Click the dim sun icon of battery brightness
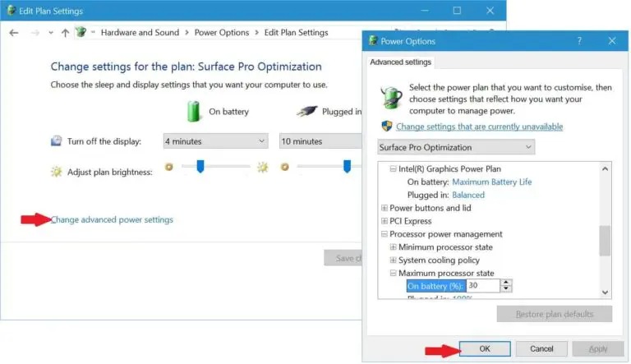This screenshot has height=364, width=631. tap(169, 167)
